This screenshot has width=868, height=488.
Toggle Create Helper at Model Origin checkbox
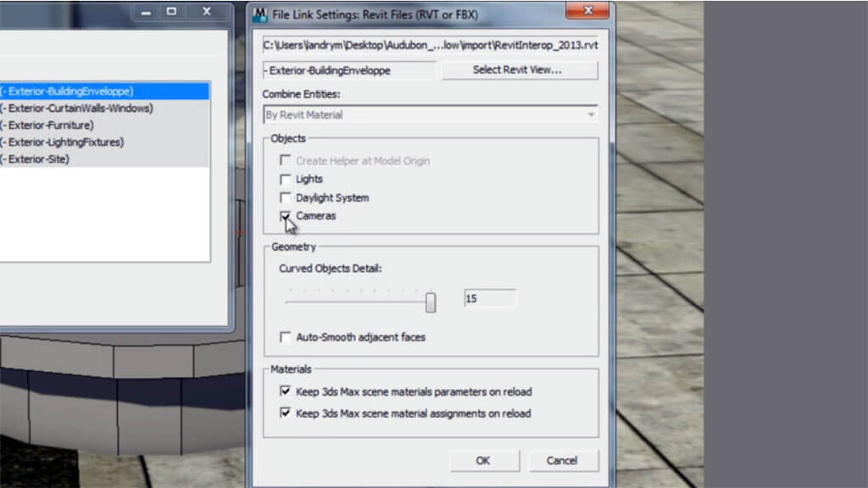tap(285, 160)
